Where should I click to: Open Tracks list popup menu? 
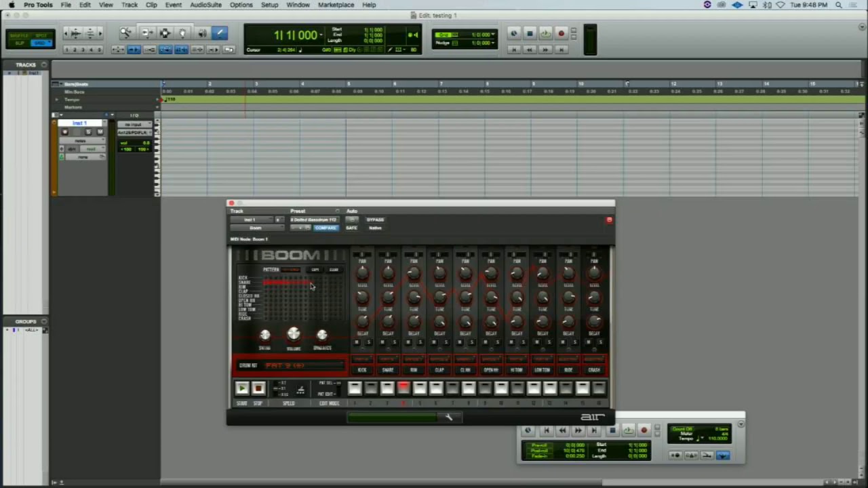click(44, 65)
